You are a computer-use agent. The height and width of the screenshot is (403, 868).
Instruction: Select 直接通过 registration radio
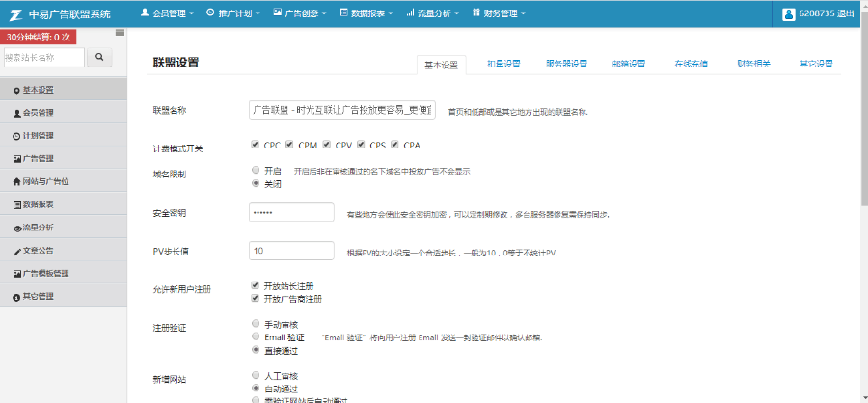256,349
